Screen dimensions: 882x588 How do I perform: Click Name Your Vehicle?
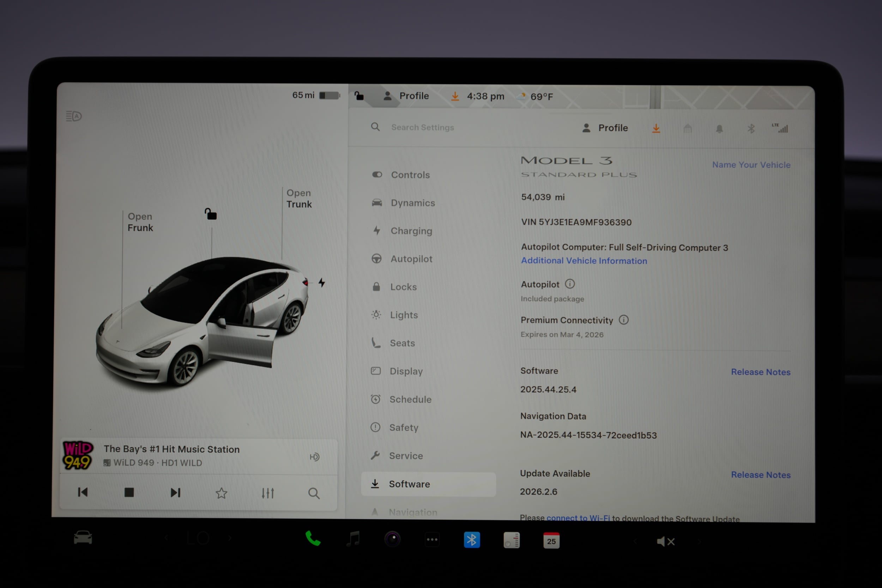click(x=751, y=165)
